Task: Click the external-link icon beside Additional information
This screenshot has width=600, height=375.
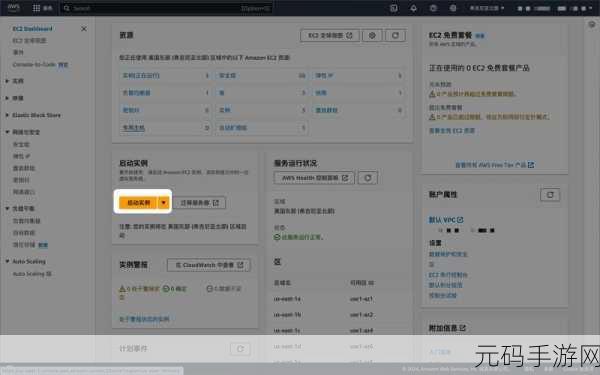Action: pyautogui.click(x=463, y=328)
